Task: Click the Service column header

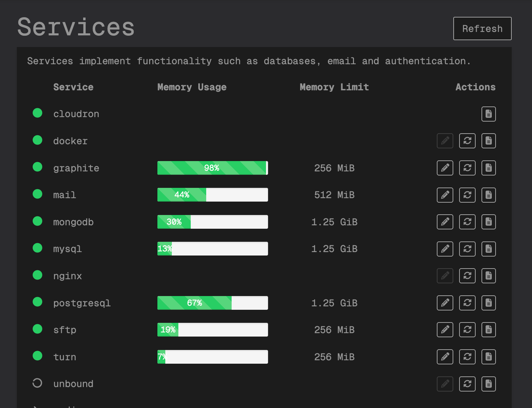Action: [x=73, y=87]
